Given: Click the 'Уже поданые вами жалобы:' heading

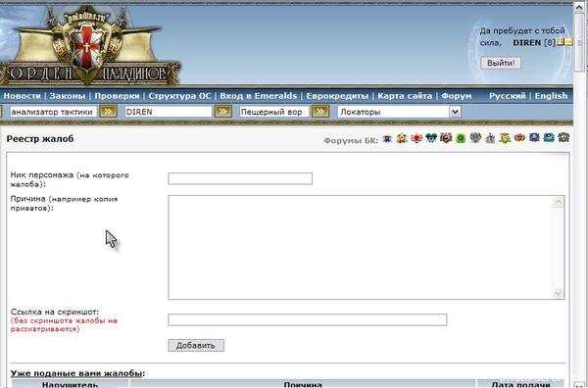Looking at the screenshot, I should pyautogui.click(x=77, y=373).
